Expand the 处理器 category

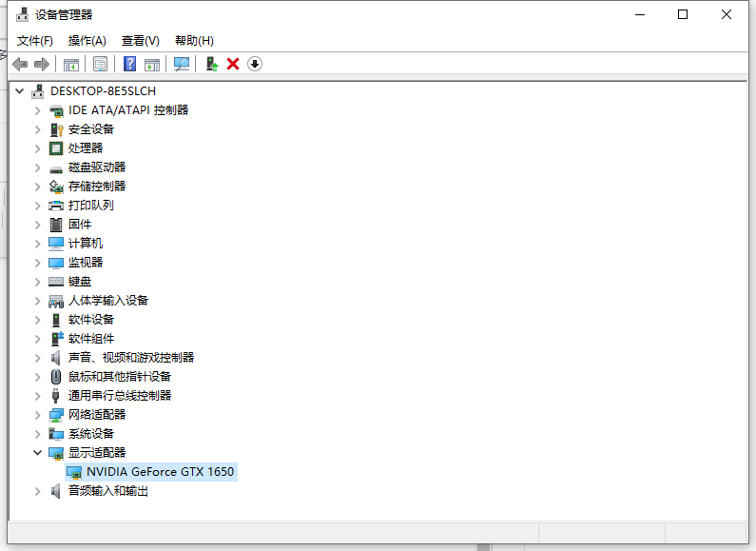pos(38,148)
